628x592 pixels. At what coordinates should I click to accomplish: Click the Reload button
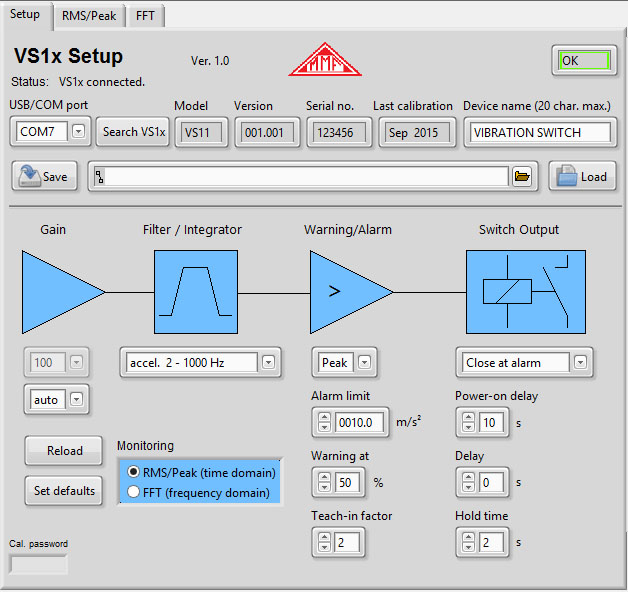pyautogui.click(x=64, y=451)
